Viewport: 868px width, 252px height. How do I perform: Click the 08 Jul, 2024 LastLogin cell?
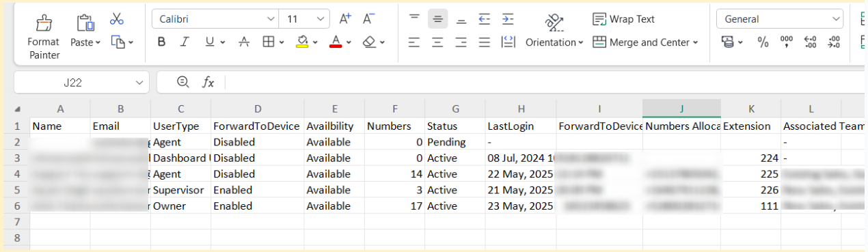point(520,158)
